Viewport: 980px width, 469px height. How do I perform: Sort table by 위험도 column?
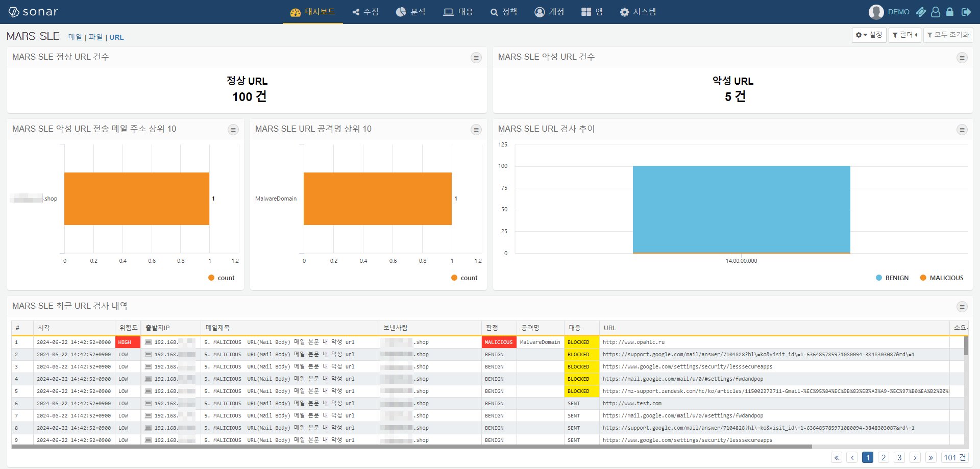click(x=128, y=328)
